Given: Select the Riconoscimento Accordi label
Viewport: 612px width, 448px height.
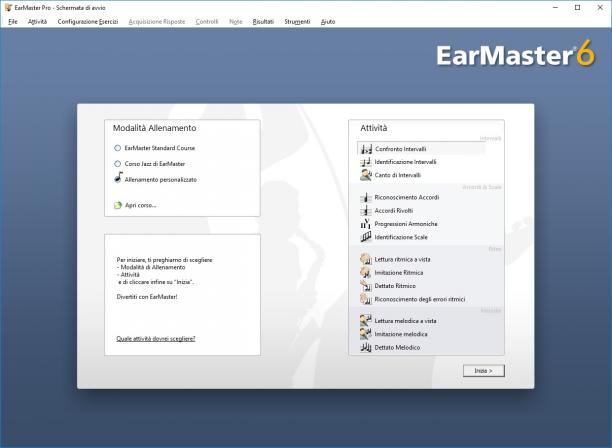Looking at the screenshot, I should tap(407, 197).
